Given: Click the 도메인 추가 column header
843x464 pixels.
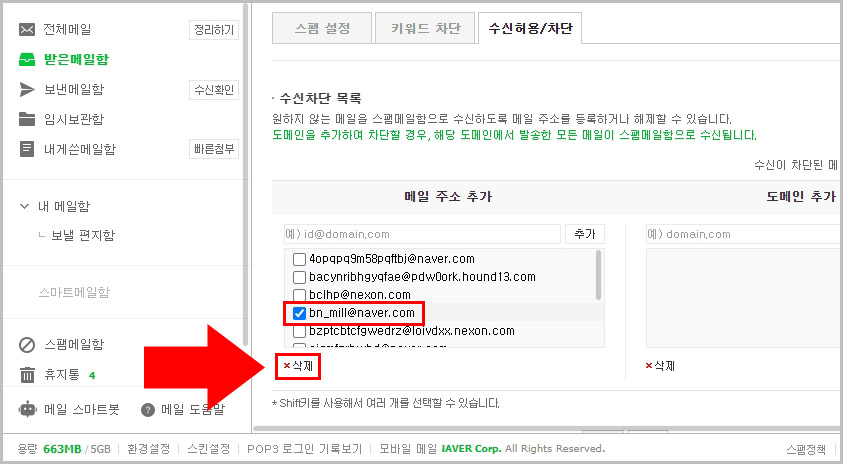Looking at the screenshot, I should click(x=801, y=197).
